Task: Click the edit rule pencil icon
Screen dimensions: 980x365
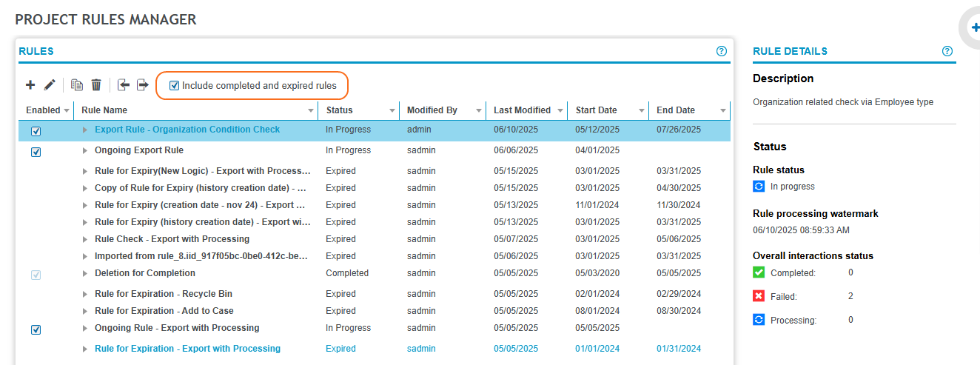Action: pos(50,85)
